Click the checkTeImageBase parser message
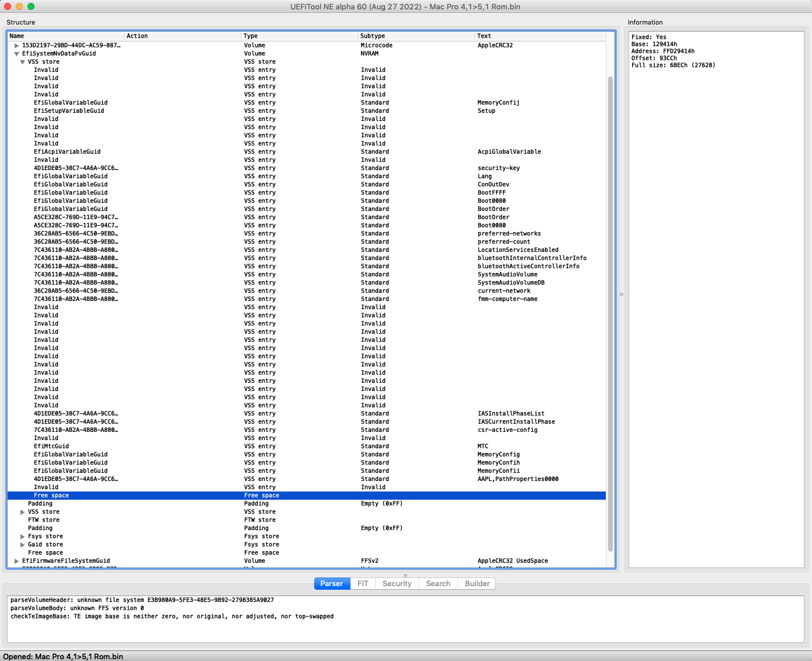The height and width of the screenshot is (661, 812). (x=172, y=617)
